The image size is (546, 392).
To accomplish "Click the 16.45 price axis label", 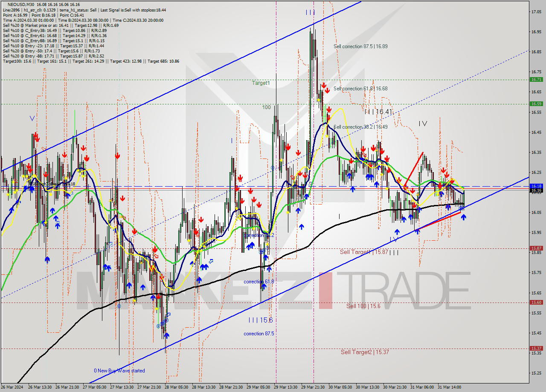I will pos(537,132).
